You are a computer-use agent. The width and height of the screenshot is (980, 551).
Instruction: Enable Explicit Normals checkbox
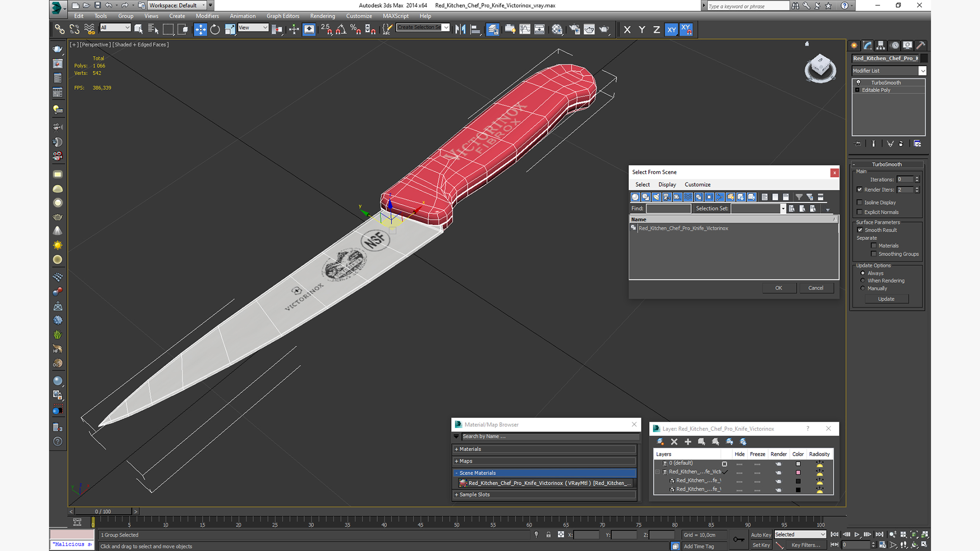860,212
